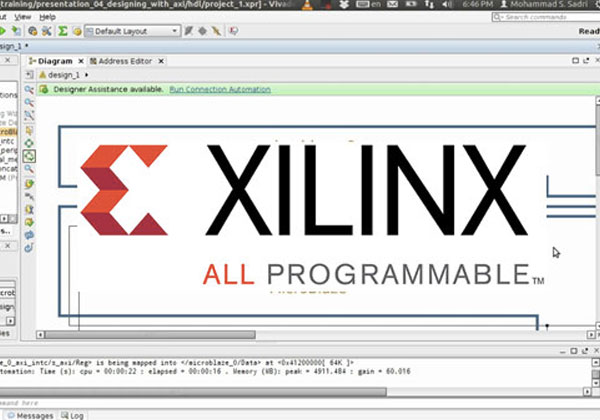Click the top magnifier icon in diagram toolbar
The width and height of the screenshot is (600, 420).
click(x=29, y=90)
